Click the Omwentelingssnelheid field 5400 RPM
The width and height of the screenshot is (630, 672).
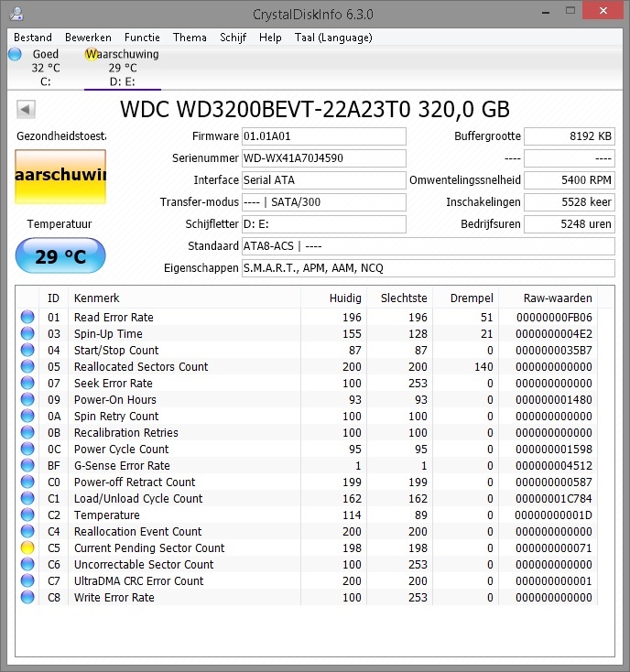[x=570, y=180]
